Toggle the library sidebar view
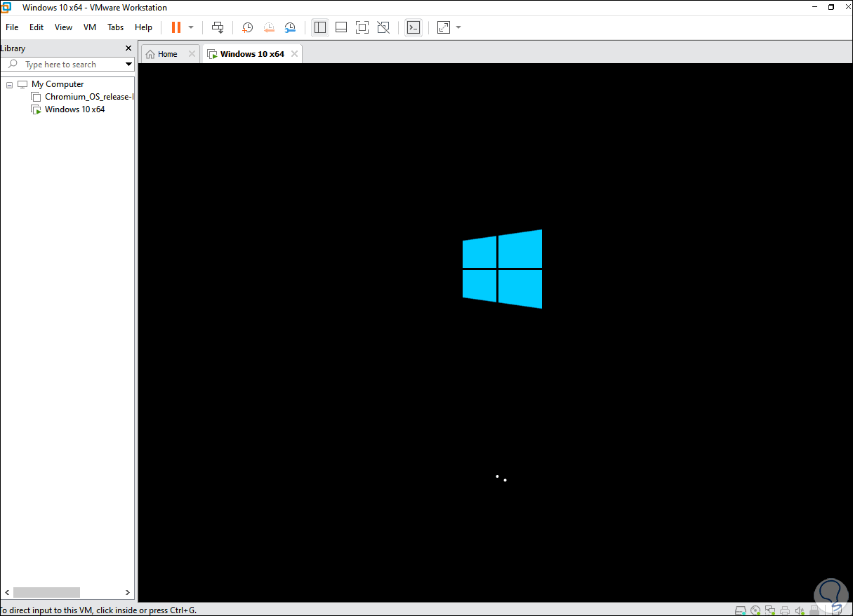The width and height of the screenshot is (853, 616). (320, 27)
